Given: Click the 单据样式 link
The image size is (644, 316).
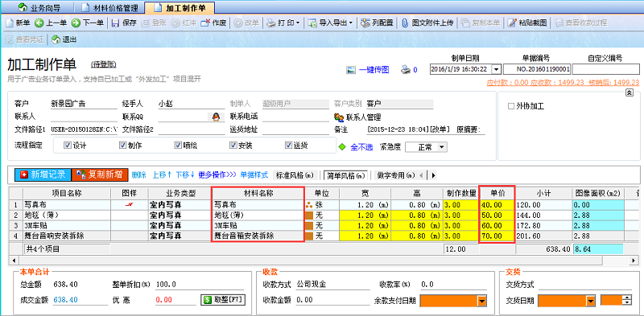Looking at the screenshot, I should pyautogui.click(x=254, y=174).
